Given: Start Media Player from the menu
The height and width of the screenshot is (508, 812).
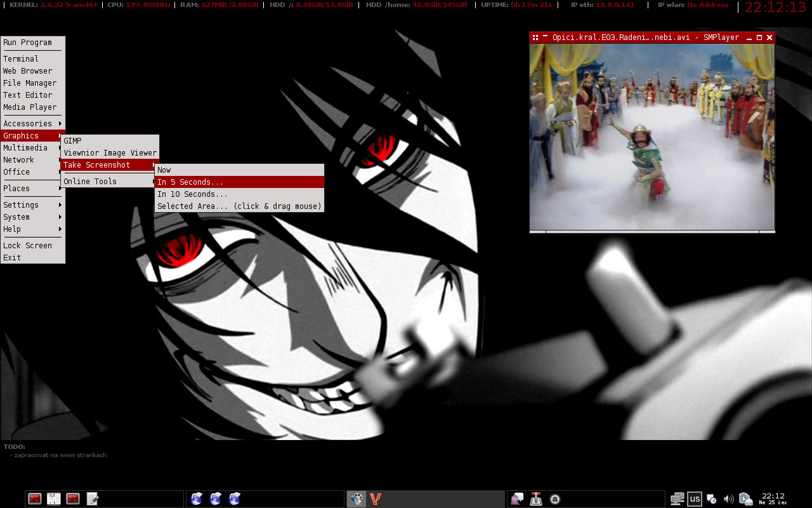Looking at the screenshot, I should click(33, 107).
